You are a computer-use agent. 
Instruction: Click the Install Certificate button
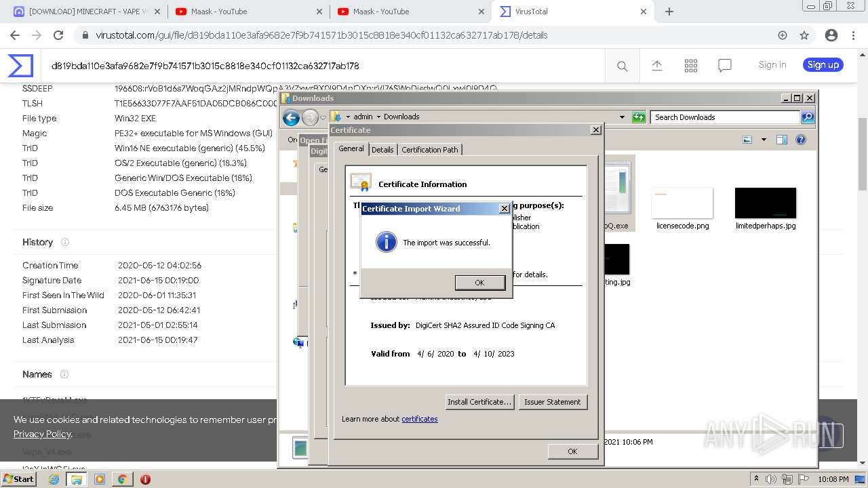click(x=479, y=402)
